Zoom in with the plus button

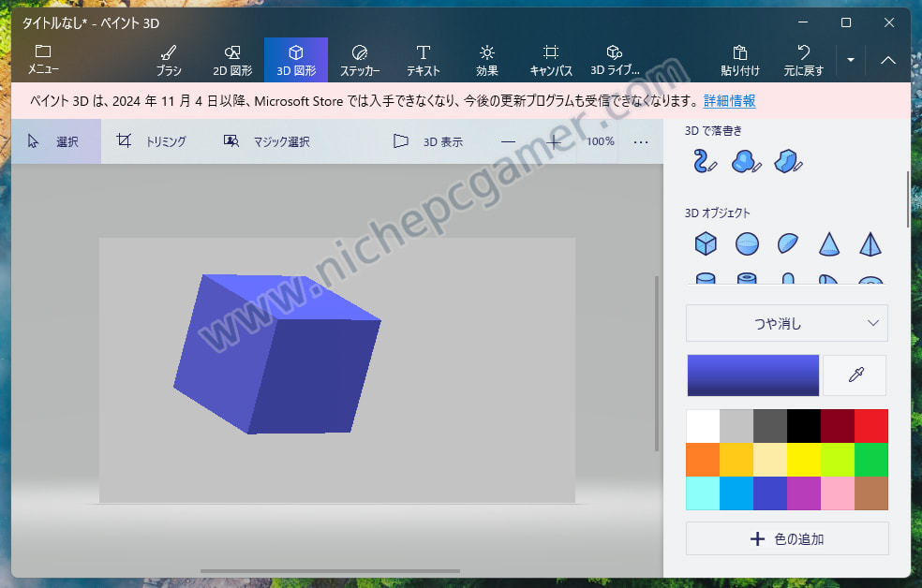tap(554, 141)
